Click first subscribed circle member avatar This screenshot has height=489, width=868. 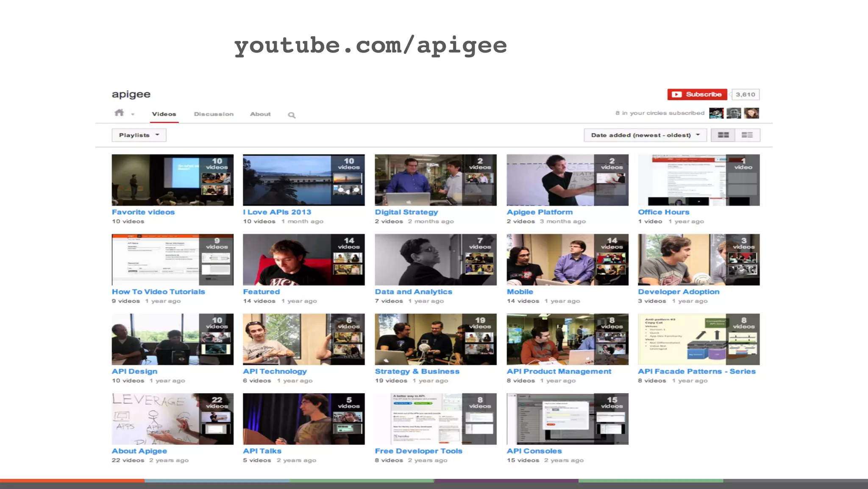[716, 113]
